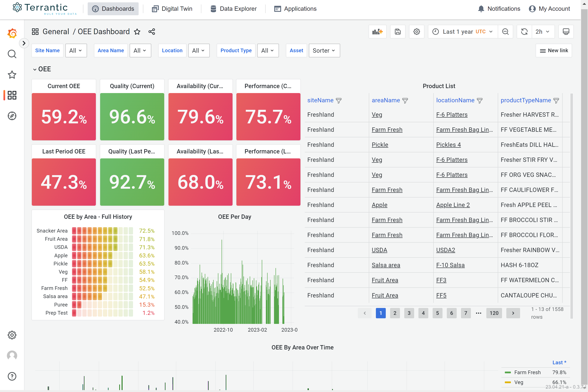The image size is (588, 392).
Task: Open the Pickles 4 location link
Action: (x=448, y=145)
